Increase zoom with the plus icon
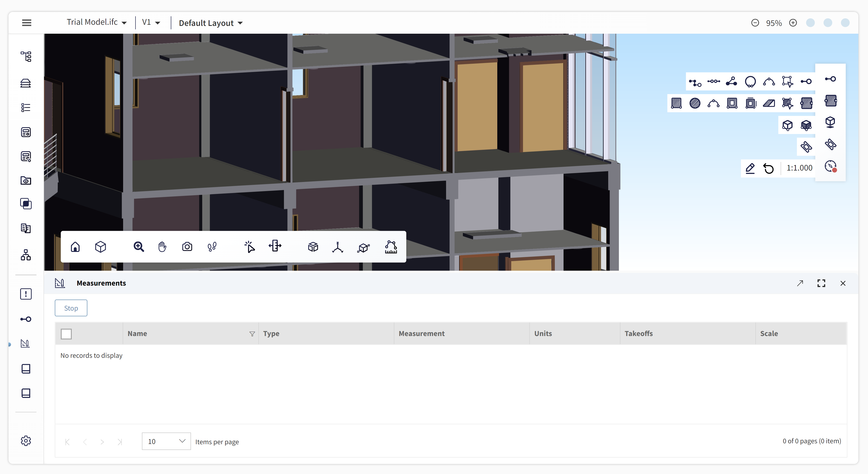The height and width of the screenshot is (474, 868). point(793,23)
